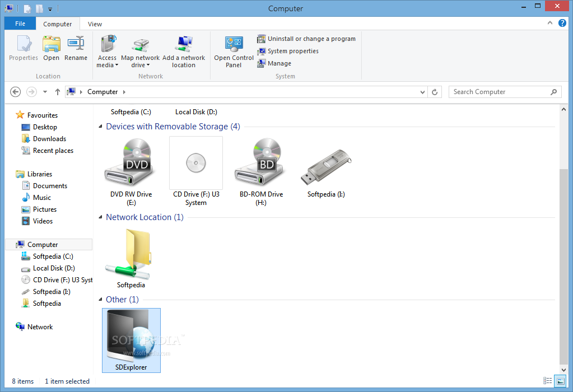The image size is (573, 392).
Task: Collapse the ribbon with the chevron
Action: click(x=550, y=23)
